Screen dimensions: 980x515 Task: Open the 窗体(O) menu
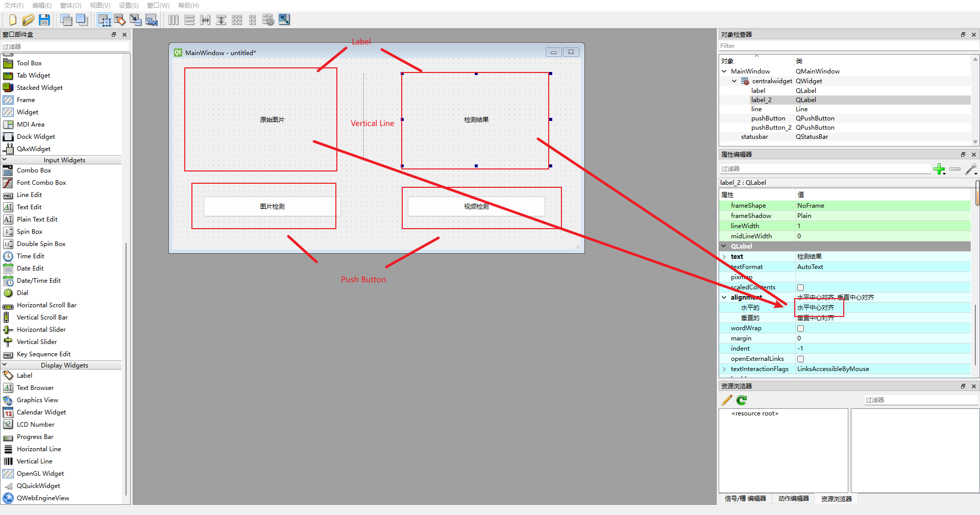[70, 6]
